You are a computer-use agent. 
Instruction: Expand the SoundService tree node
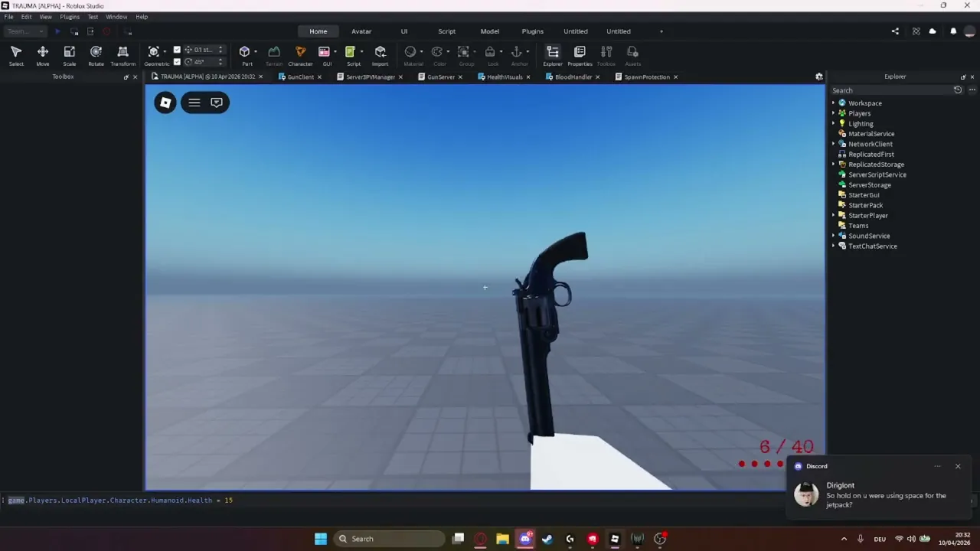coord(833,236)
